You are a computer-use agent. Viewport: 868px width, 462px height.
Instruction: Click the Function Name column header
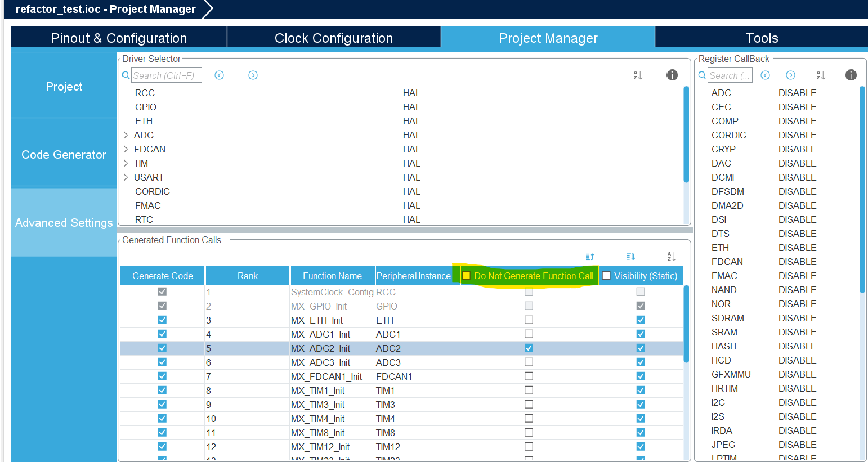(x=332, y=276)
